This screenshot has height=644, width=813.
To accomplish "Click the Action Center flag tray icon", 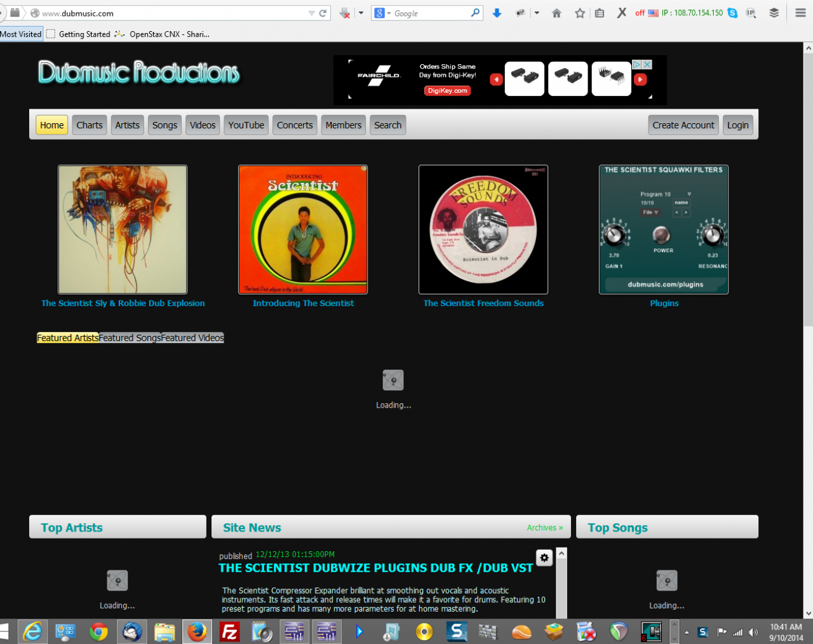I will point(722,632).
